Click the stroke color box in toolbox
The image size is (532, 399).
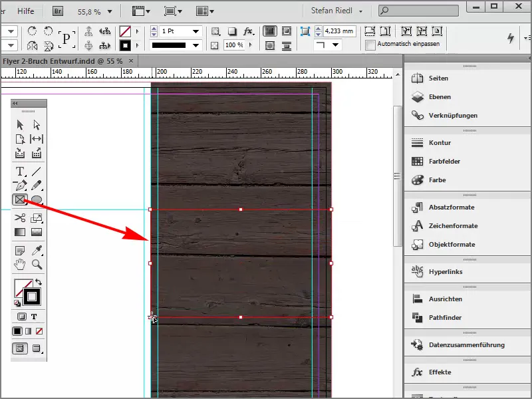(32, 297)
